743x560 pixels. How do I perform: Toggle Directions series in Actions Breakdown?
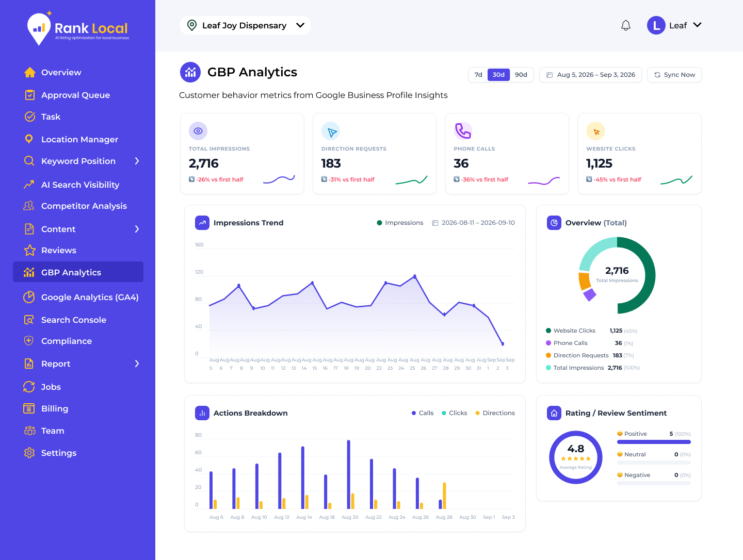click(495, 413)
